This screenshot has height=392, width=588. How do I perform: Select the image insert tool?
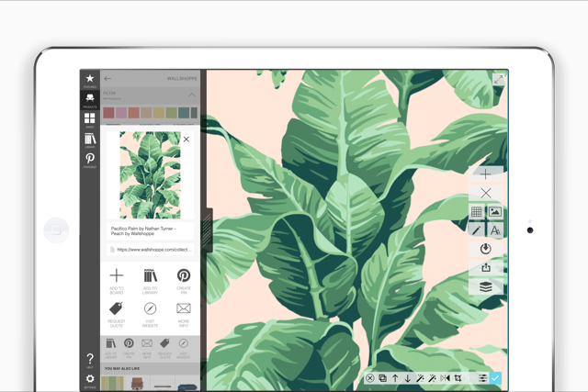495,212
